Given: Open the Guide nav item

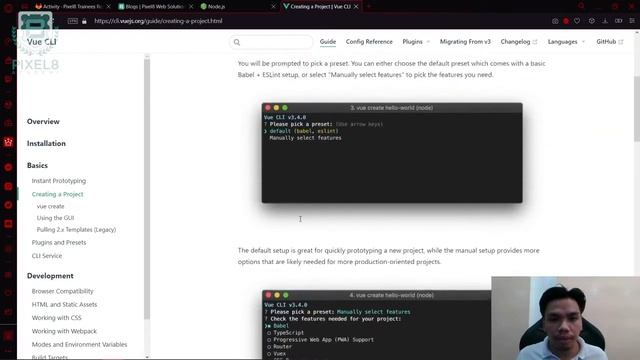Looking at the screenshot, I should (x=328, y=42).
